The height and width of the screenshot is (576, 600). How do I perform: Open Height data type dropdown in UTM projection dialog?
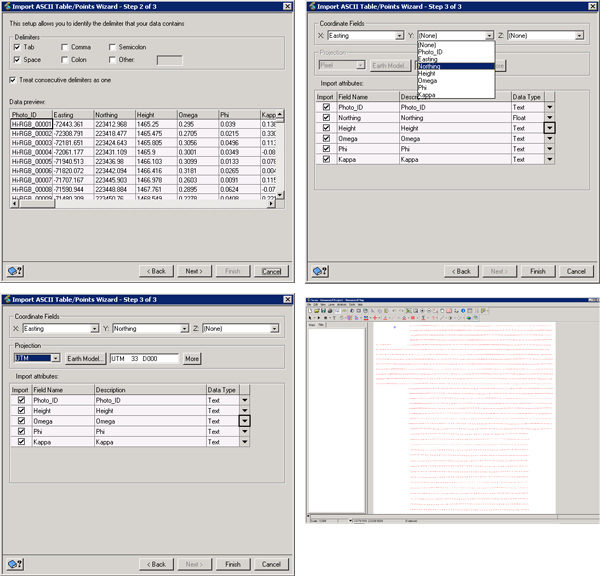[245, 411]
